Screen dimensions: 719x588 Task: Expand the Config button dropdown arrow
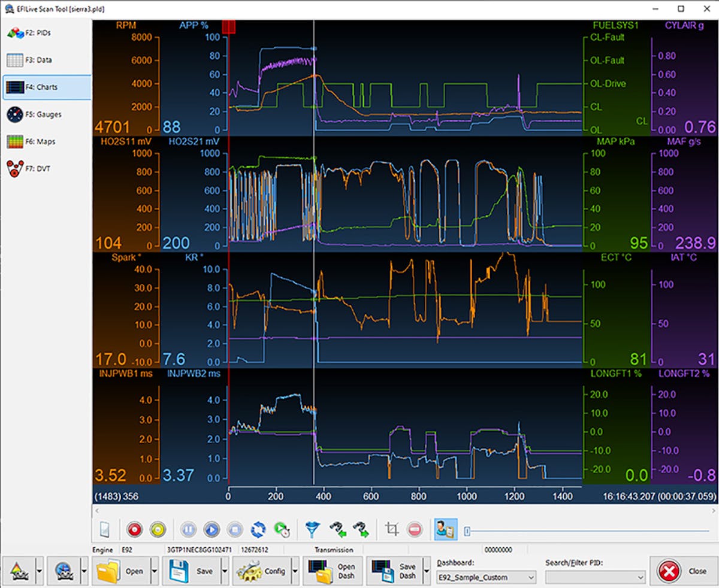(295, 571)
